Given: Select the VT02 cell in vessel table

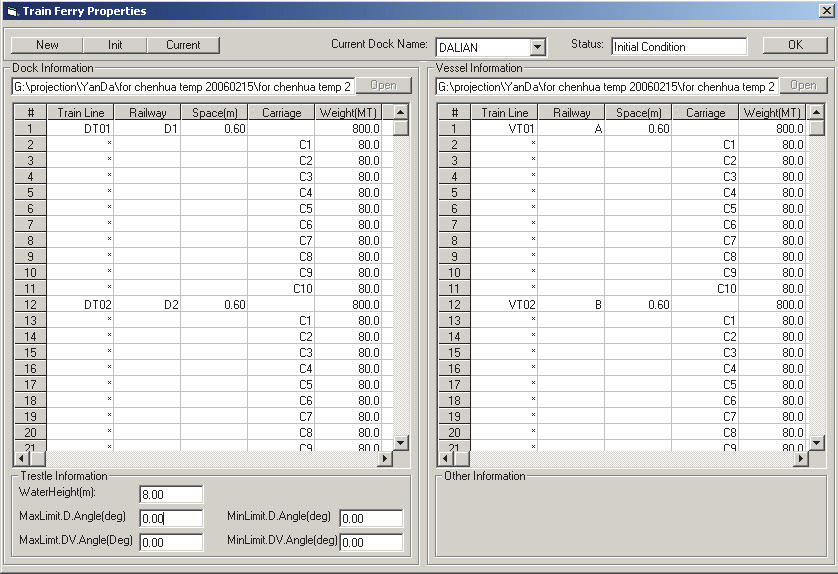Looking at the screenshot, I should pos(504,305).
